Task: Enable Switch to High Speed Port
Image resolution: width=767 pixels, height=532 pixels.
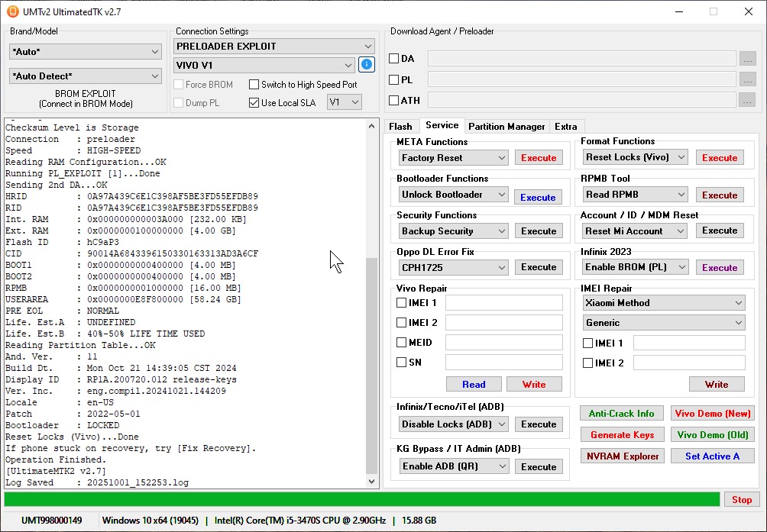Action: (254, 85)
